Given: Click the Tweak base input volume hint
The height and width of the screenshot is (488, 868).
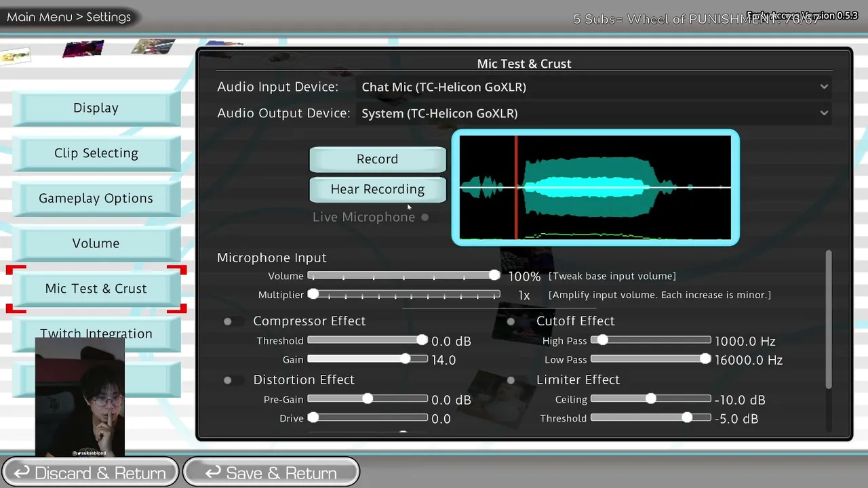Looking at the screenshot, I should tap(612, 277).
